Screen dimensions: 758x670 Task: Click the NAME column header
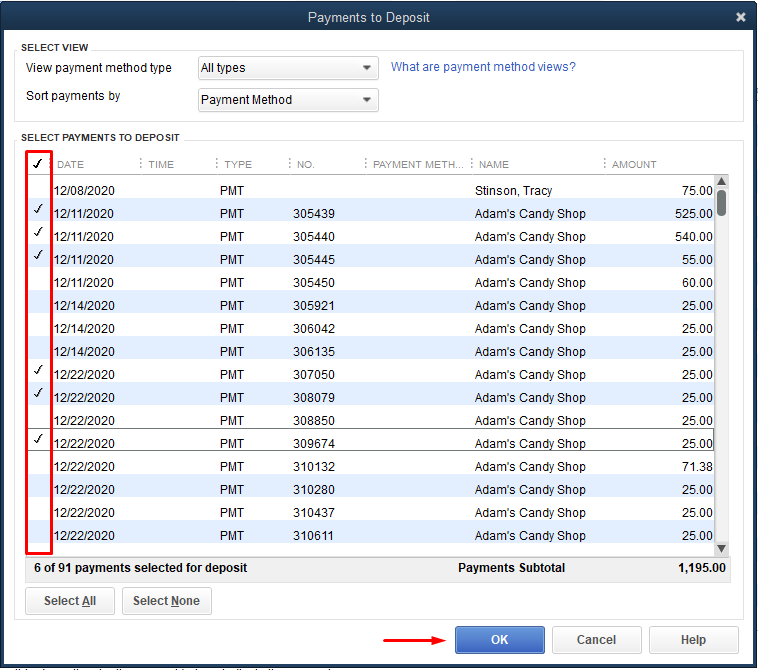click(494, 165)
